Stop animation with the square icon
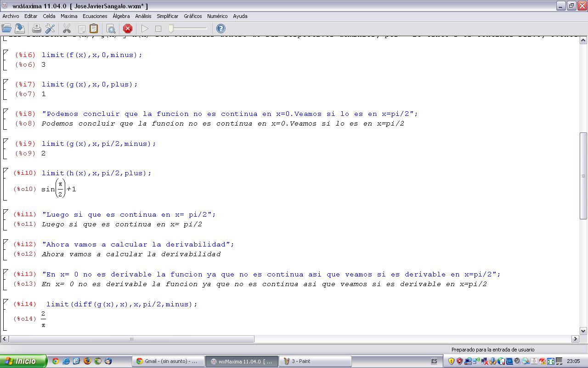 [x=158, y=29]
